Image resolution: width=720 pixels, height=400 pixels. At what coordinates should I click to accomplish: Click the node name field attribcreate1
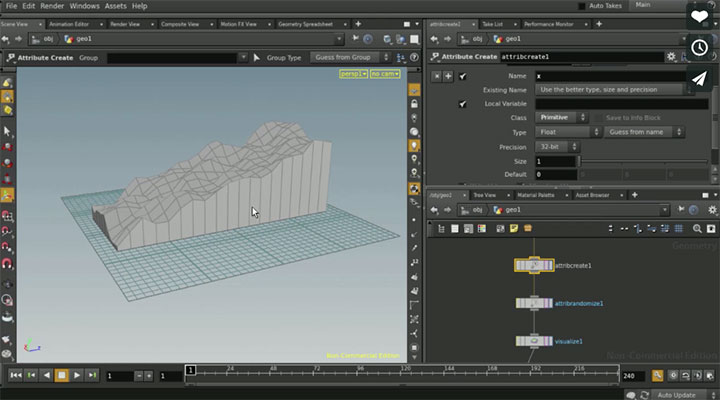[581, 57]
